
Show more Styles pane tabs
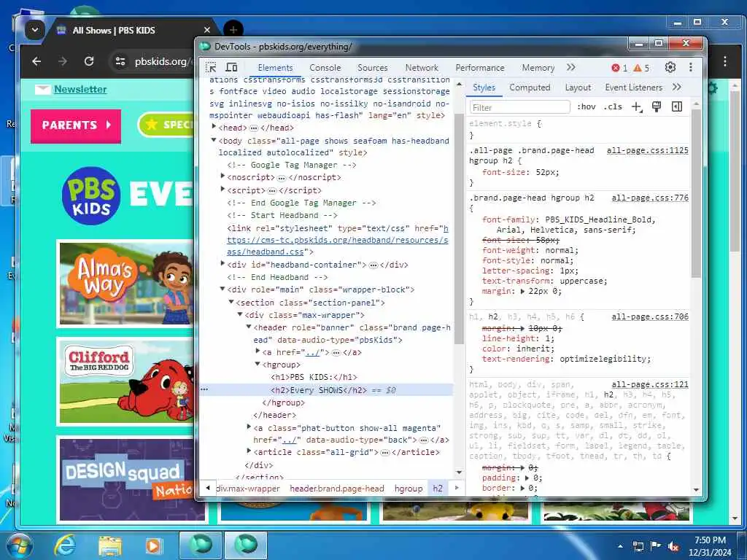tap(676, 87)
